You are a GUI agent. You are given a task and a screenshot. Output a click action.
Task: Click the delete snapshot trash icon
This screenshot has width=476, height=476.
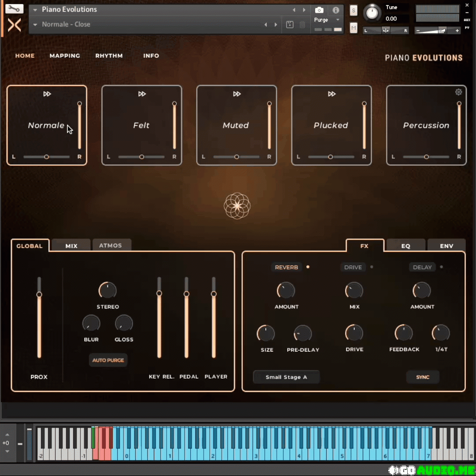coord(302,25)
